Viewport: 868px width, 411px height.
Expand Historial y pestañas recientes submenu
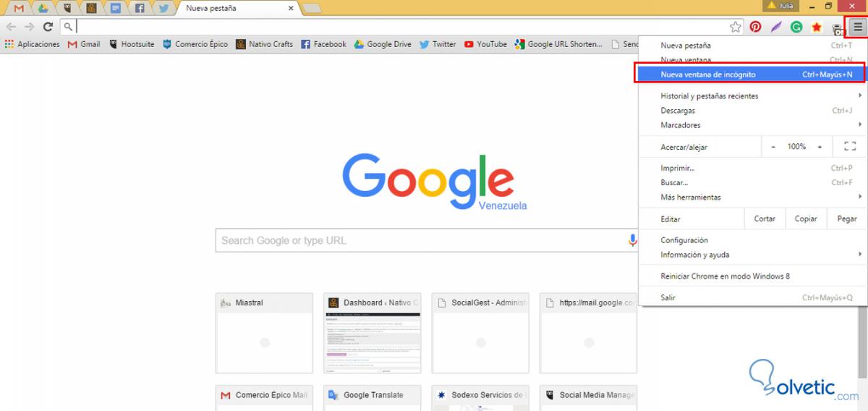[x=752, y=96]
